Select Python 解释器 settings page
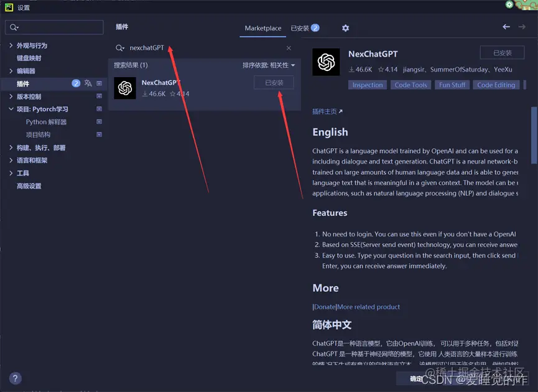Image resolution: width=538 pixels, height=392 pixels. (x=46, y=122)
